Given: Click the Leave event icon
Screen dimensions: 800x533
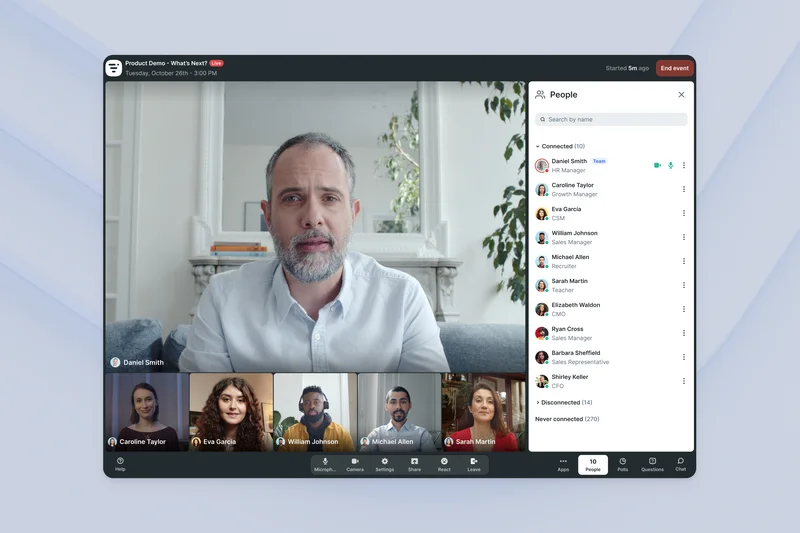Looking at the screenshot, I should click(474, 464).
